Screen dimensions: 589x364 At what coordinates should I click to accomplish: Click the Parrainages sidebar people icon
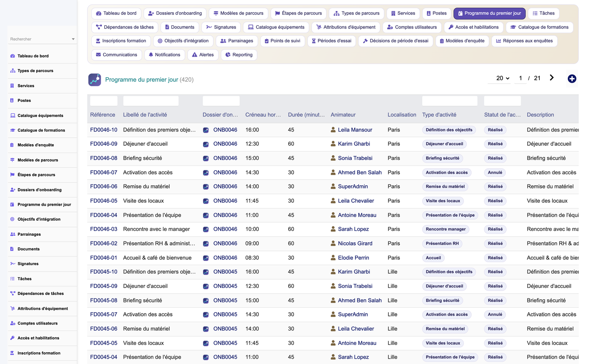13,234
